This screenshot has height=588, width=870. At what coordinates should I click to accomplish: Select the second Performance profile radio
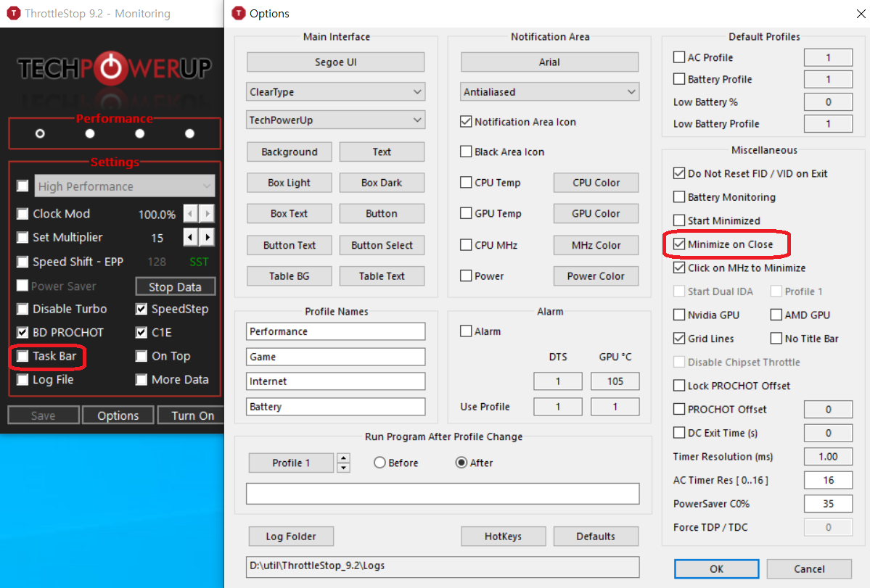[90, 133]
